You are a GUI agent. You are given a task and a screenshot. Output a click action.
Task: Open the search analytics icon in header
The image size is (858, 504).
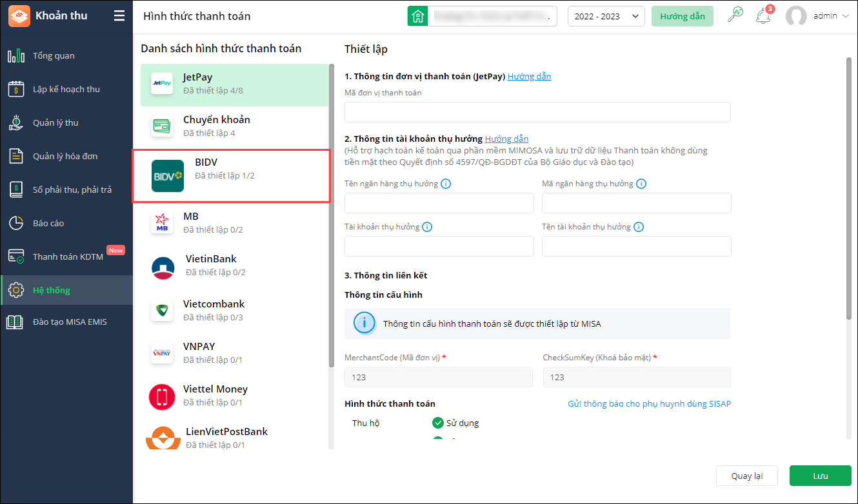(x=735, y=15)
